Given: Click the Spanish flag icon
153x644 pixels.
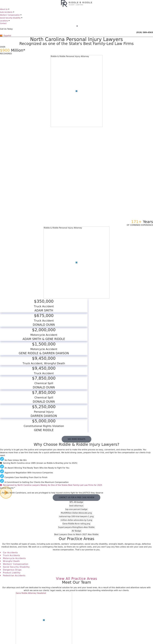Looking at the screenshot, I should point(1,36).
